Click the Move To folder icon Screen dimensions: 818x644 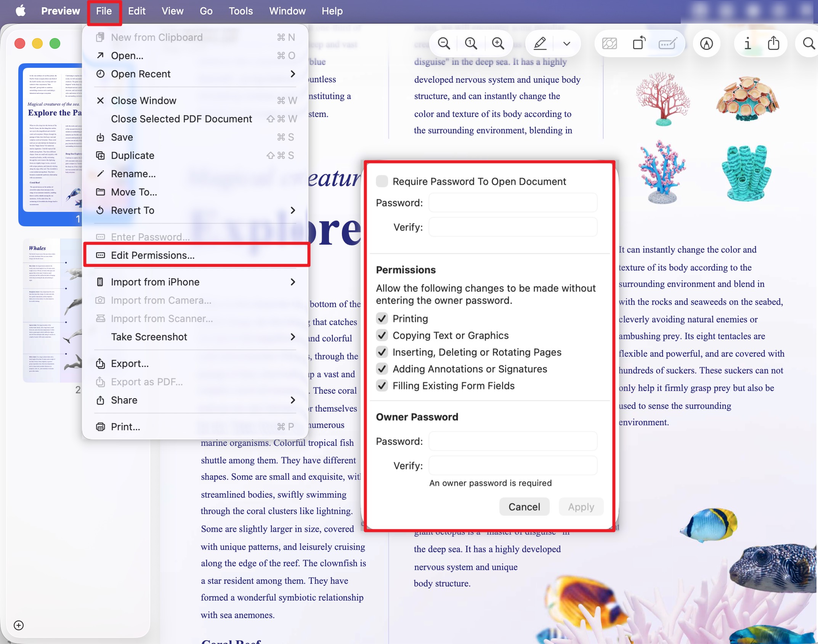(100, 192)
